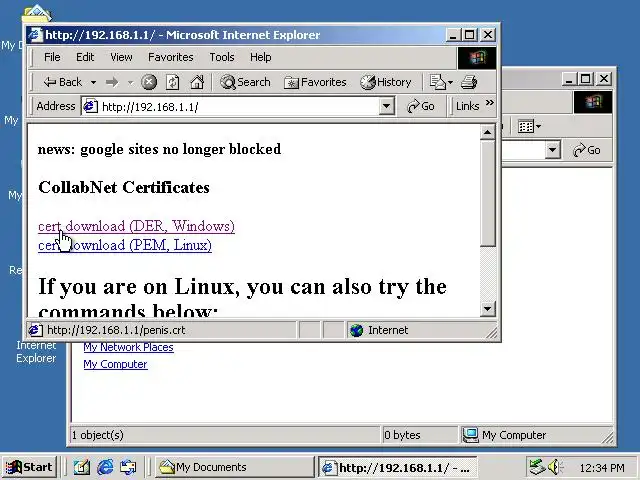Click the Internet Explorer title bar icon
640x480 pixels.
(x=35, y=35)
